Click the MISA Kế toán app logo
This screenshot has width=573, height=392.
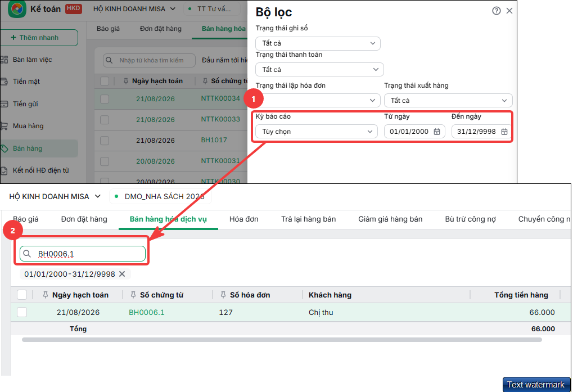coord(17,9)
